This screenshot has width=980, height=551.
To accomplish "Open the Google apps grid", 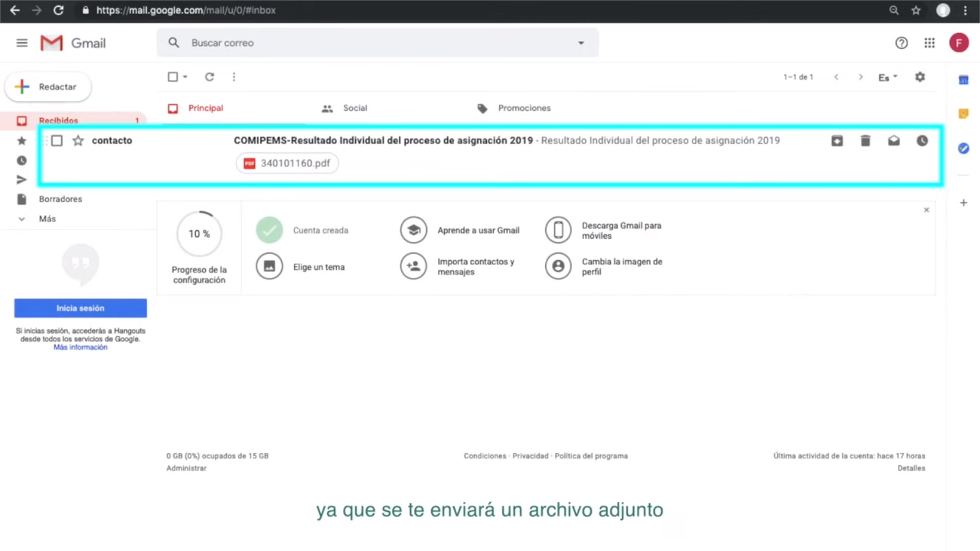I will coord(930,43).
